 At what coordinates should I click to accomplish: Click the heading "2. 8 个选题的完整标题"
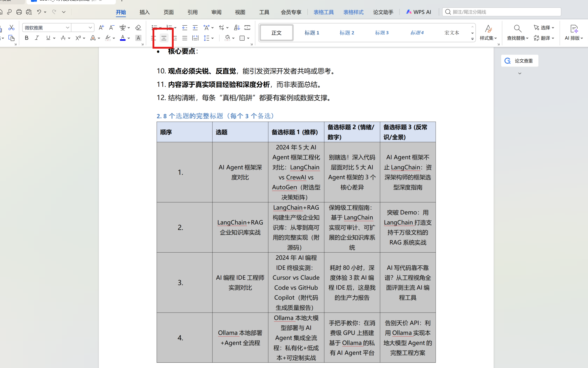coord(190,116)
